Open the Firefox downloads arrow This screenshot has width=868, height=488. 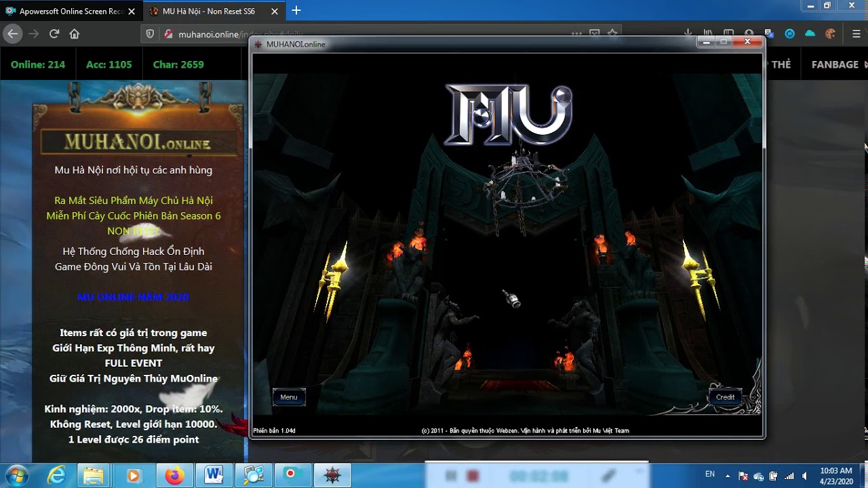point(688,34)
